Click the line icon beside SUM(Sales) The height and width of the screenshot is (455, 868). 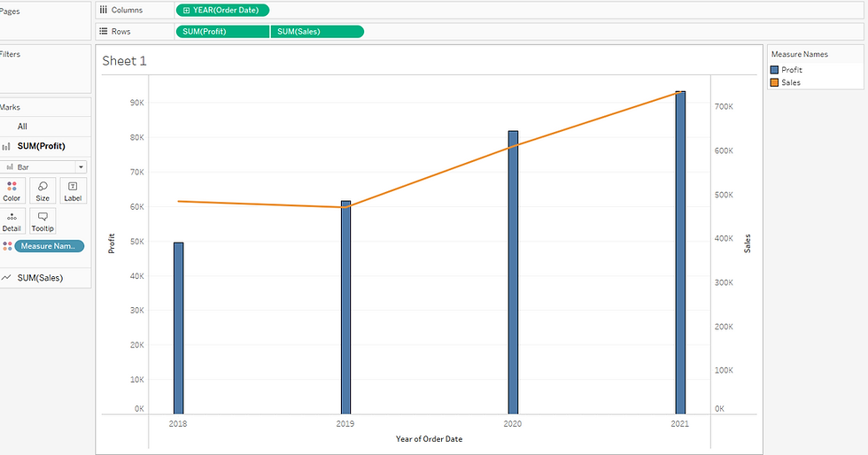(x=6, y=278)
